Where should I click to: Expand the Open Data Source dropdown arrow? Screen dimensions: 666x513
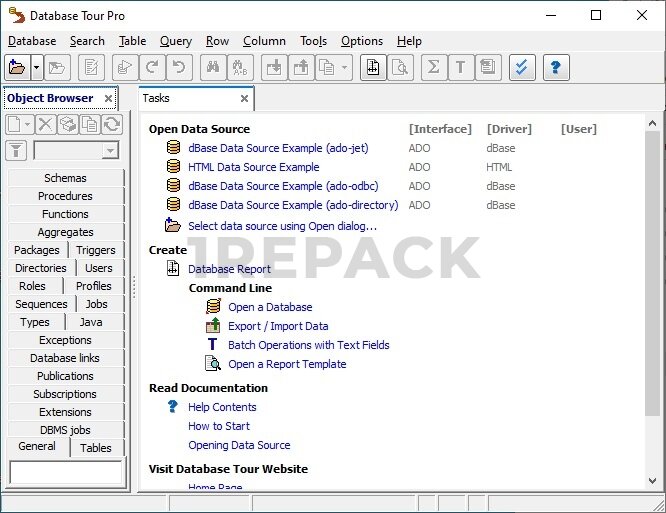click(x=37, y=68)
